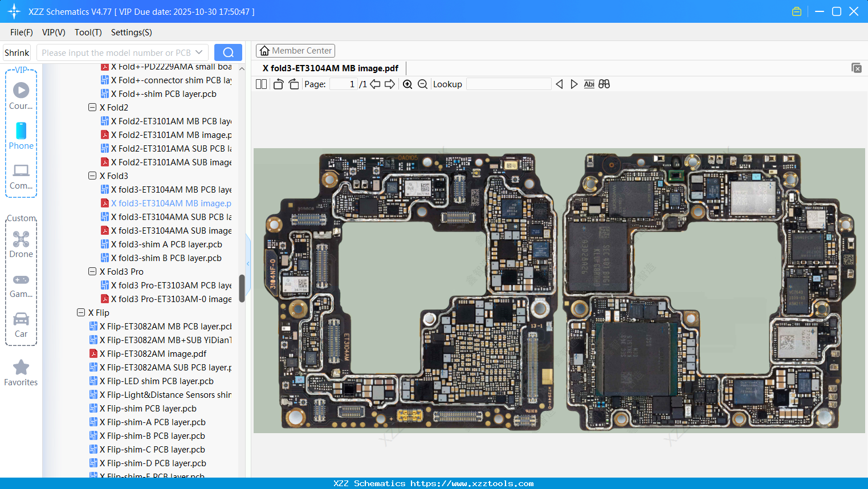Toggle two-page view for the PDF
Image resolution: width=868 pixels, height=489 pixels.
point(260,84)
